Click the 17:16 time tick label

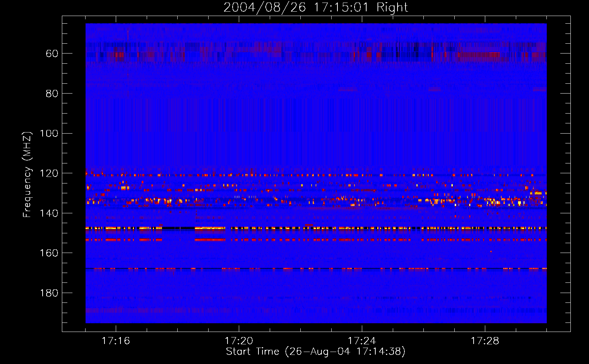pyautogui.click(x=116, y=341)
